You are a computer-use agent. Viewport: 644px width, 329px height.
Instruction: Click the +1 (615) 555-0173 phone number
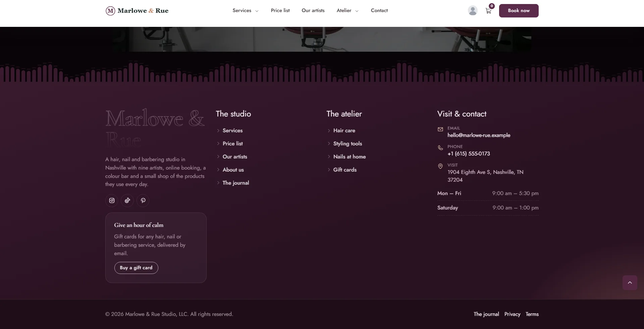tap(469, 154)
